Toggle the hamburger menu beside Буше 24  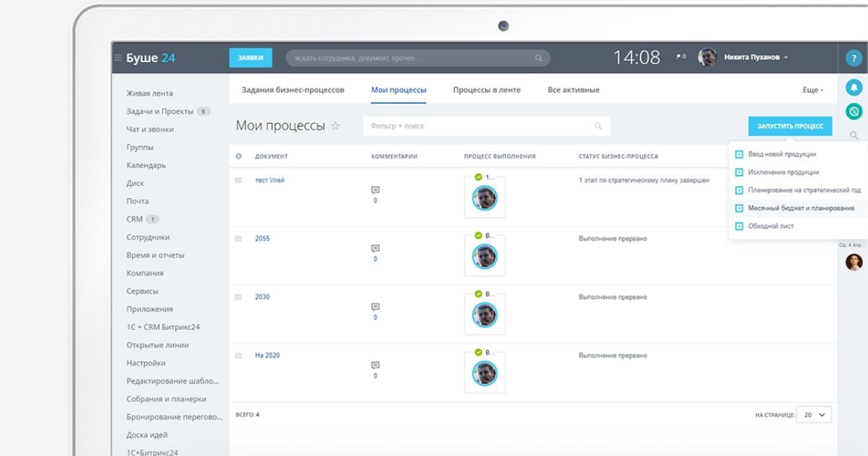118,58
